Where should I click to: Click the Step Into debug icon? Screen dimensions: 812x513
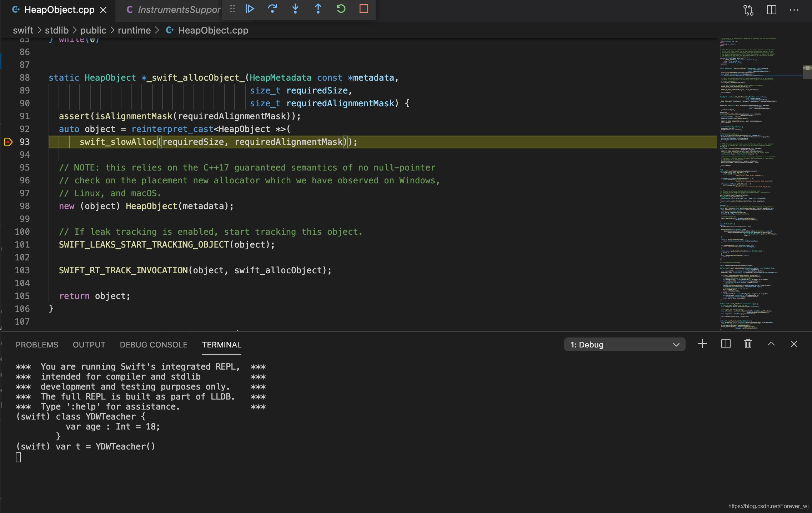[295, 9]
